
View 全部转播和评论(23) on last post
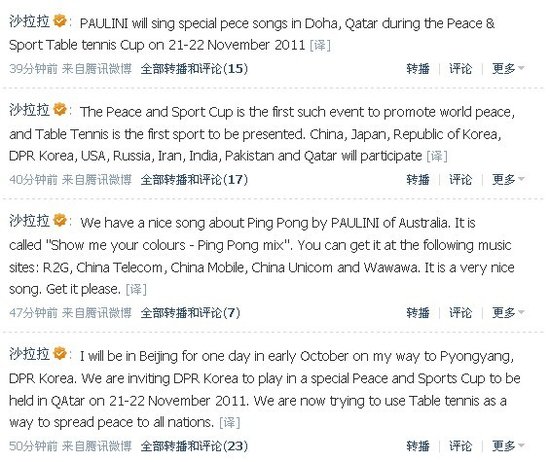tap(194, 446)
